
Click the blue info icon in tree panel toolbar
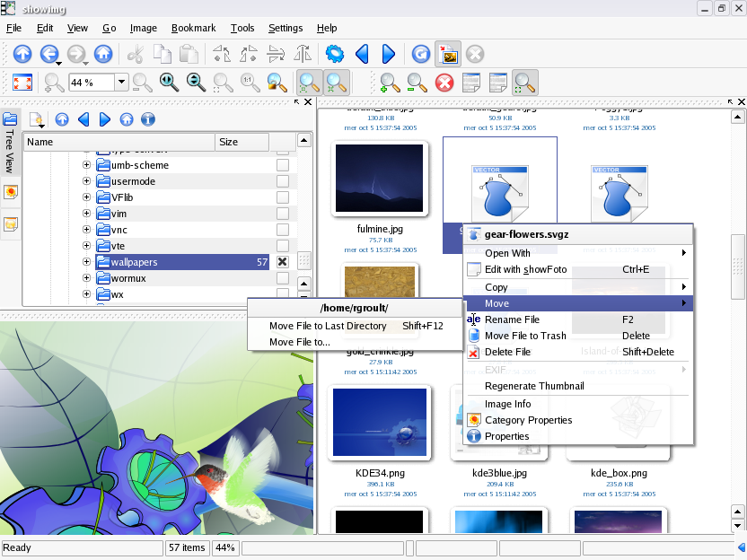click(x=148, y=119)
